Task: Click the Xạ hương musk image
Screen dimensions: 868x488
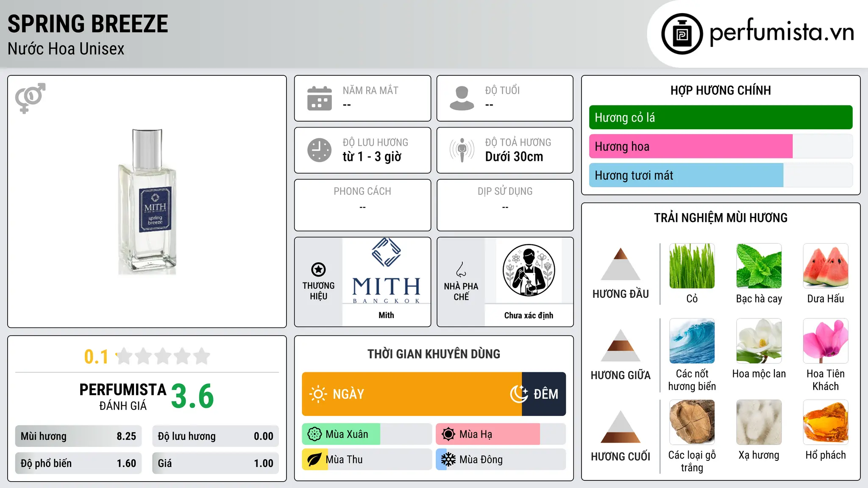Action: (759, 422)
